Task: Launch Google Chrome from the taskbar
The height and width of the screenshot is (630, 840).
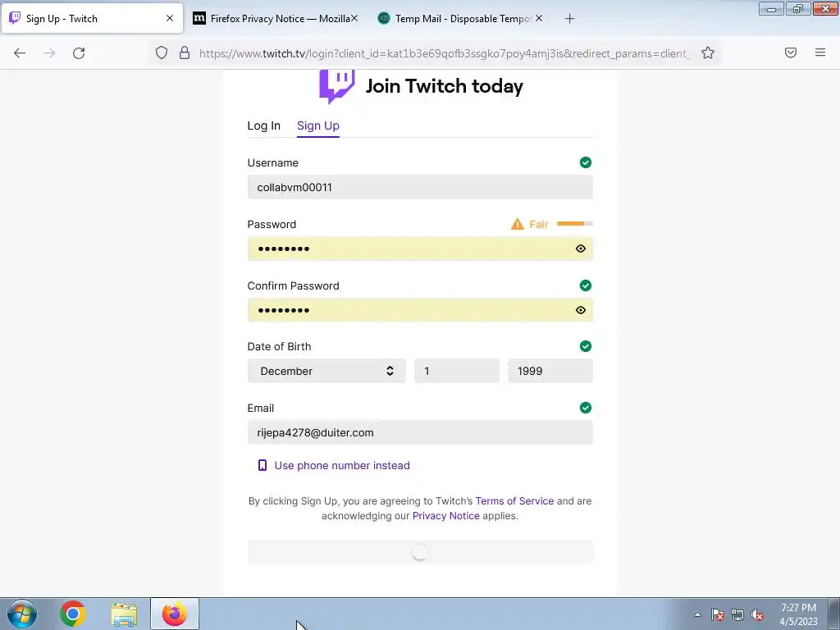Action: tap(73, 614)
